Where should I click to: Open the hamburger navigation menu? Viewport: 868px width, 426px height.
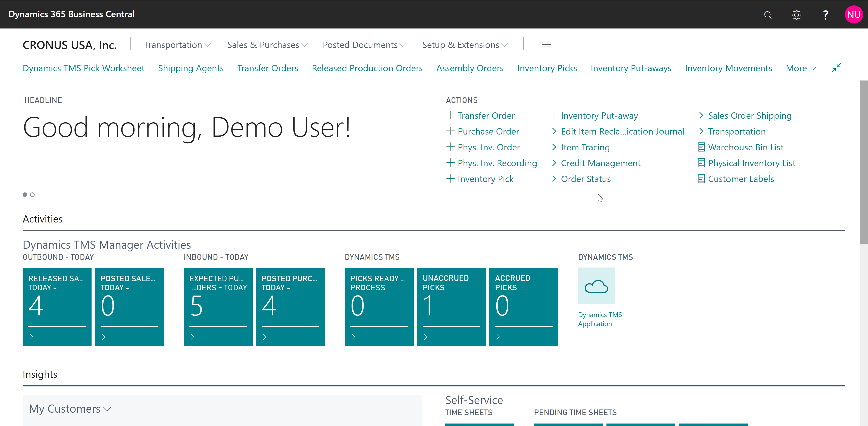click(546, 44)
